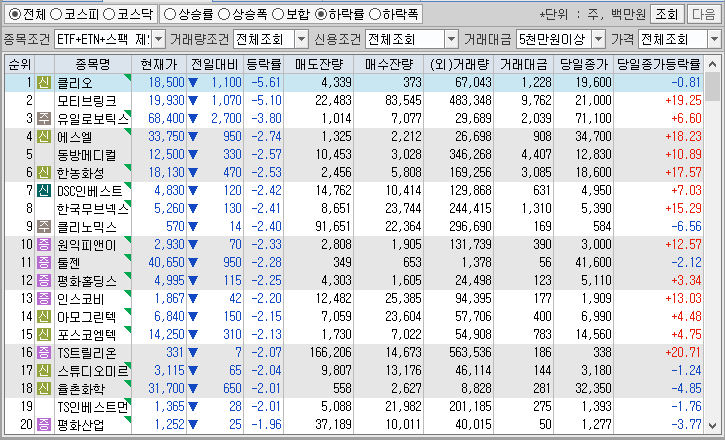The image size is (725, 440).
Task: Click the down arrow icon in TS인베스트먼 row
Action: [x=192, y=406]
